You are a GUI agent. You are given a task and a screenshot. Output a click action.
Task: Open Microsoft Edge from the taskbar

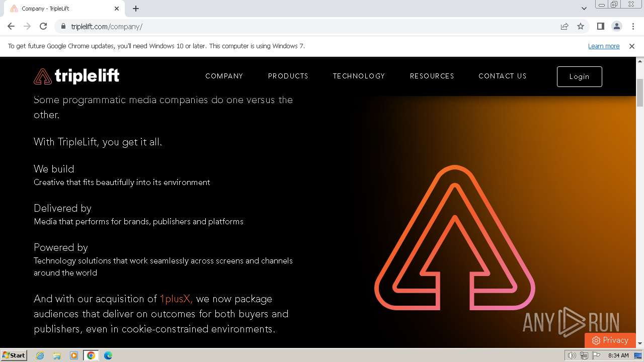[108, 355]
